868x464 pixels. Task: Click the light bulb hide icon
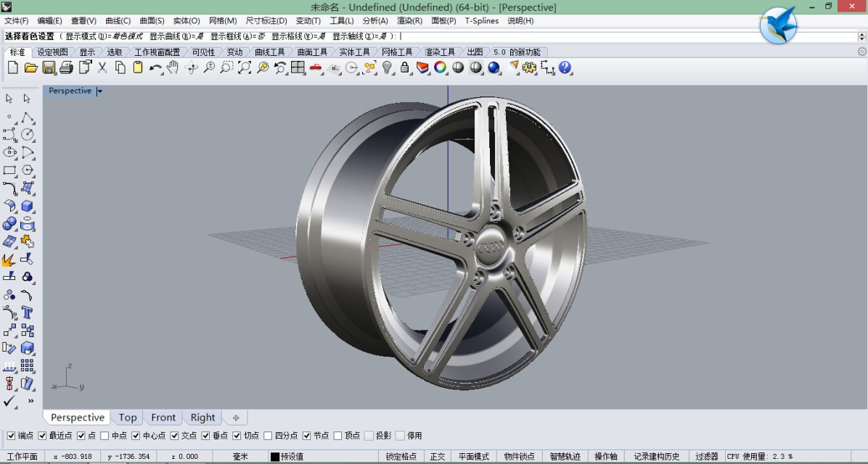387,67
